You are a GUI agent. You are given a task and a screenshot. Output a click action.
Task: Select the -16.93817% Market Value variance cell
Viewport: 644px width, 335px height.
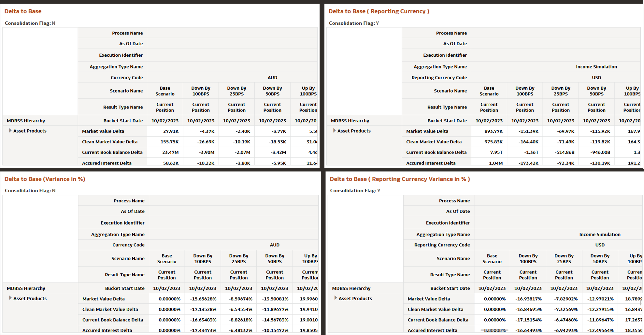click(528, 299)
